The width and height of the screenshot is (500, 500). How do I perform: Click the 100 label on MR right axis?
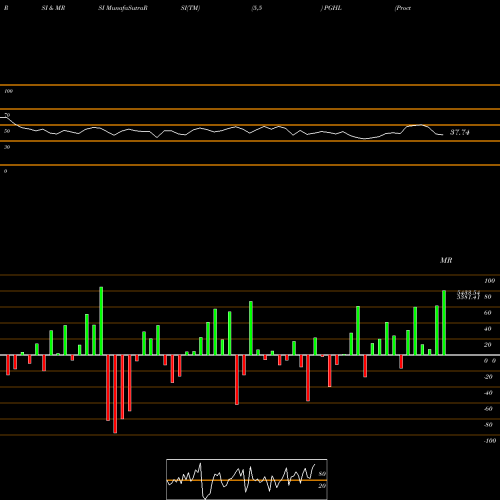(489, 281)
